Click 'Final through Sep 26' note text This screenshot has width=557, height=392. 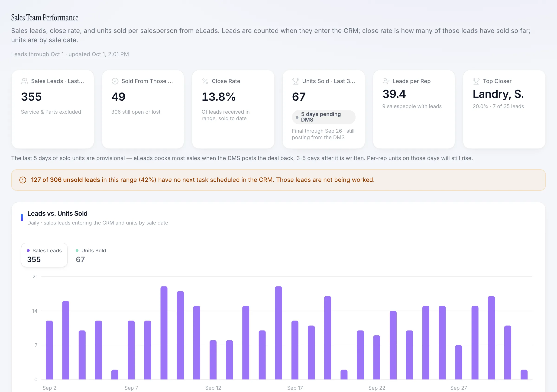[x=323, y=134]
